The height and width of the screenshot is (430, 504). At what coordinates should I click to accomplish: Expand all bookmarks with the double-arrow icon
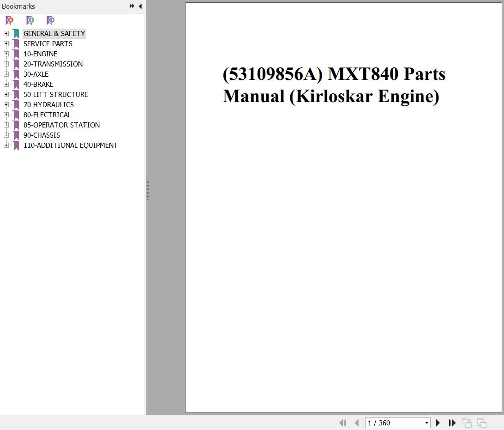132,6
